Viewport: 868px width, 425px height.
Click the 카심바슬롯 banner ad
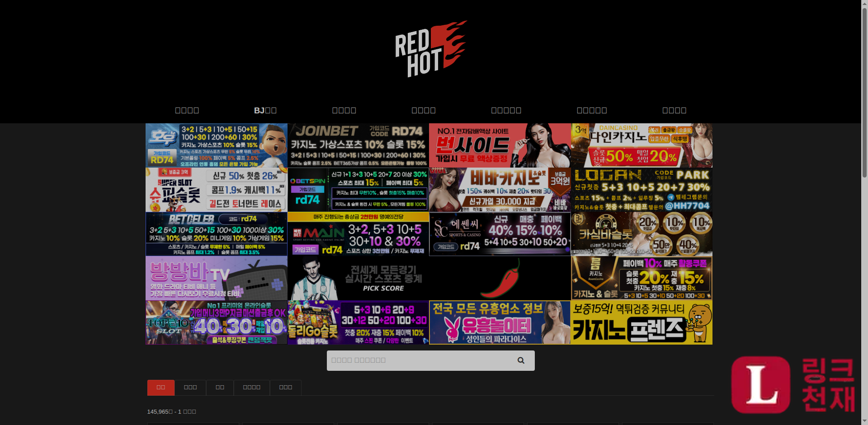tap(642, 234)
